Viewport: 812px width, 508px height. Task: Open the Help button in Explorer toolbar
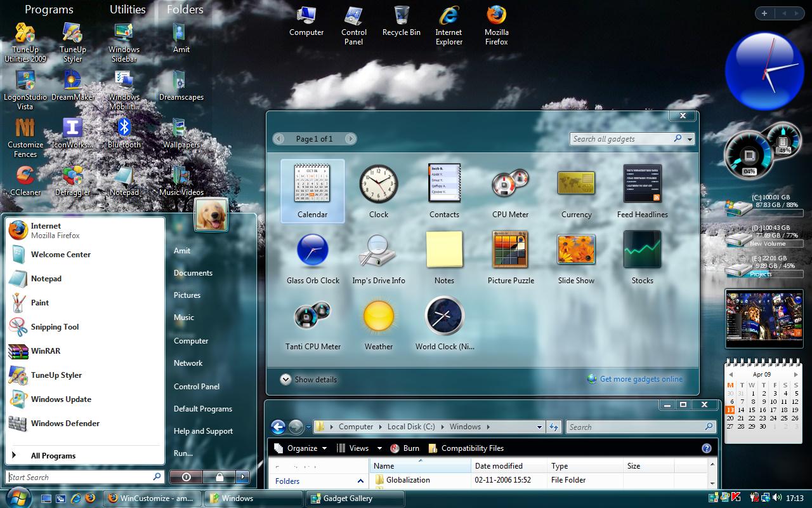click(x=707, y=448)
